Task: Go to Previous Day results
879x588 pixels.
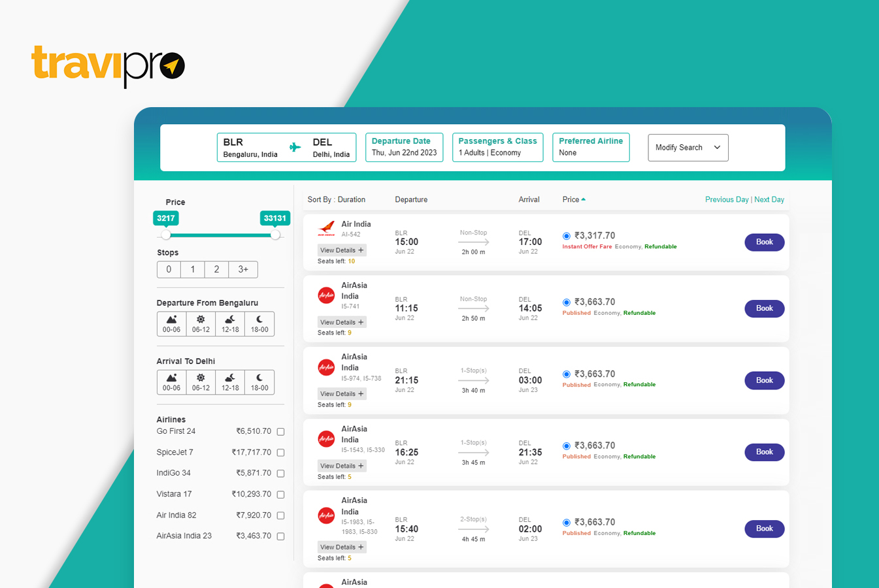Action: point(727,199)
